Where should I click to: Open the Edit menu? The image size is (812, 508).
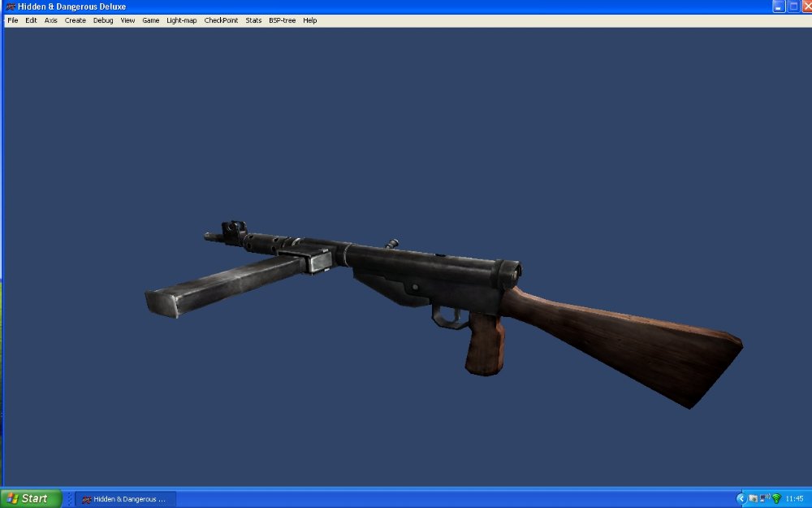click(31, 20)
